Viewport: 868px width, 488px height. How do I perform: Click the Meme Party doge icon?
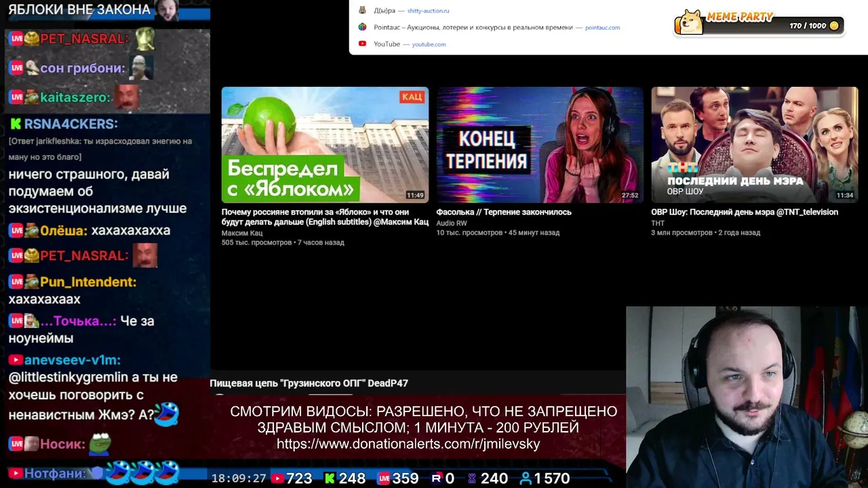tap(690, 22)
